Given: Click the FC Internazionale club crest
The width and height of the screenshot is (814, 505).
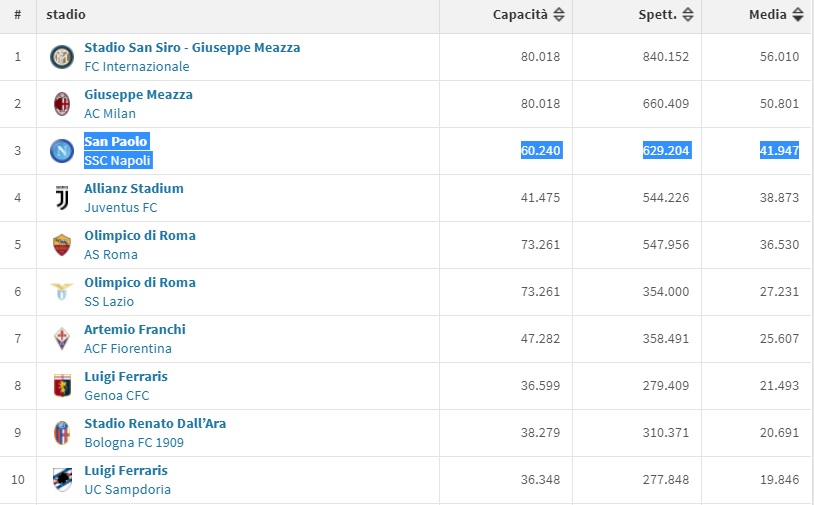Looking at the screenshot, I should coord(62,57).
